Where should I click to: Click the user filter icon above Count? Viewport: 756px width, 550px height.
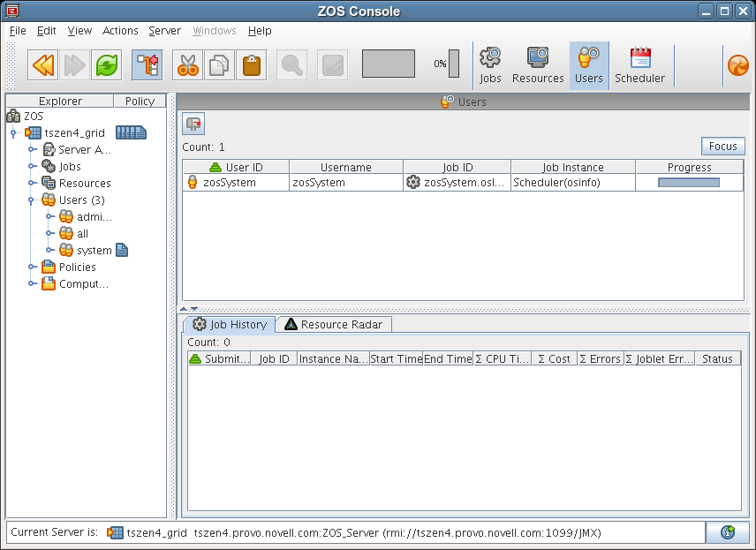[193, 124]
